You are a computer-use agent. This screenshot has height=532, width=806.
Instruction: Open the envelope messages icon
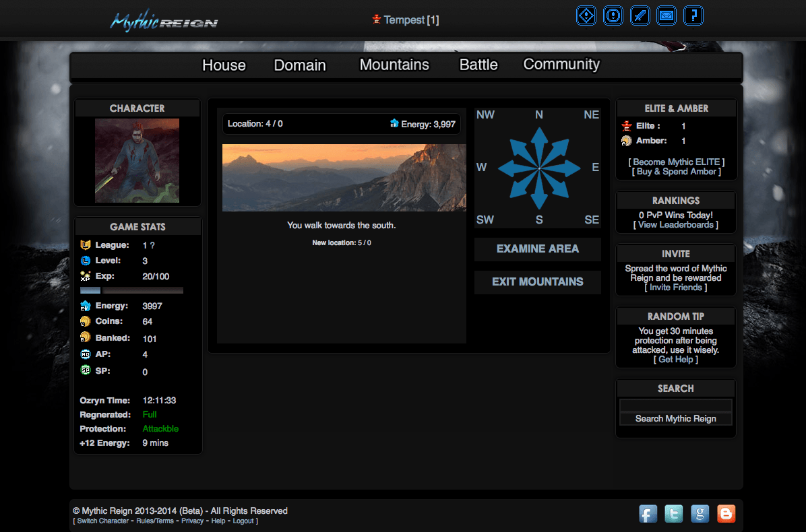[666, 15]
